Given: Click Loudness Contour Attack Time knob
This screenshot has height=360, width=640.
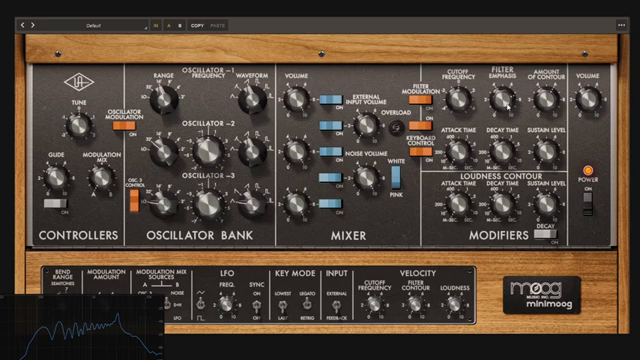Looking at the screenshot, I should (458, 204).
